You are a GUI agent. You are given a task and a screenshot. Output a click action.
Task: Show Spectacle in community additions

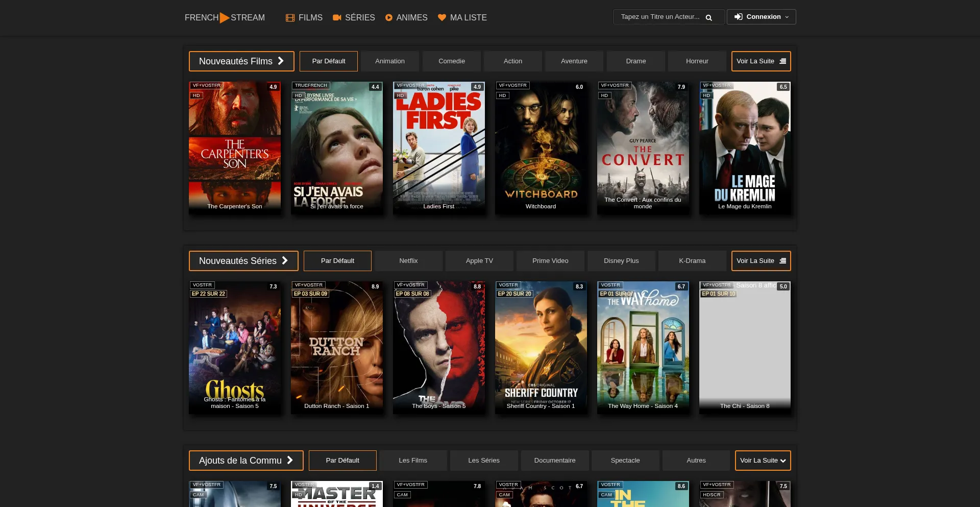[625, 461]
